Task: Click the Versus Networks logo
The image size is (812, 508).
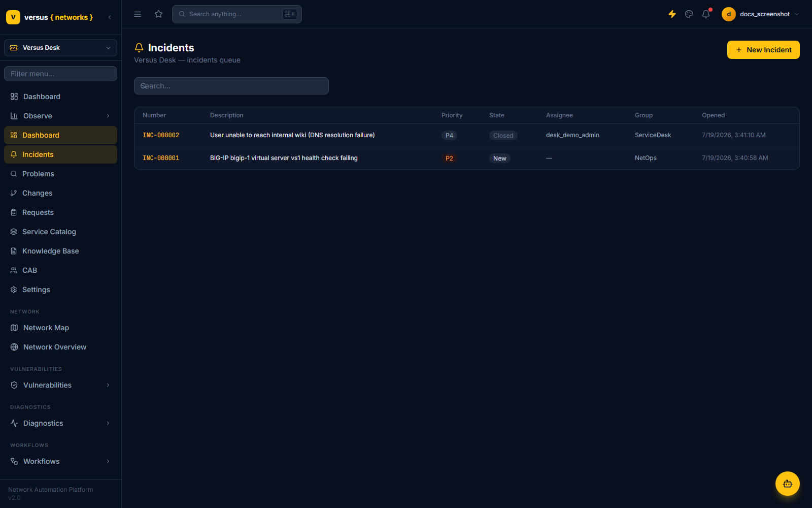Action: pyautogui.click(x=50, y=17)
